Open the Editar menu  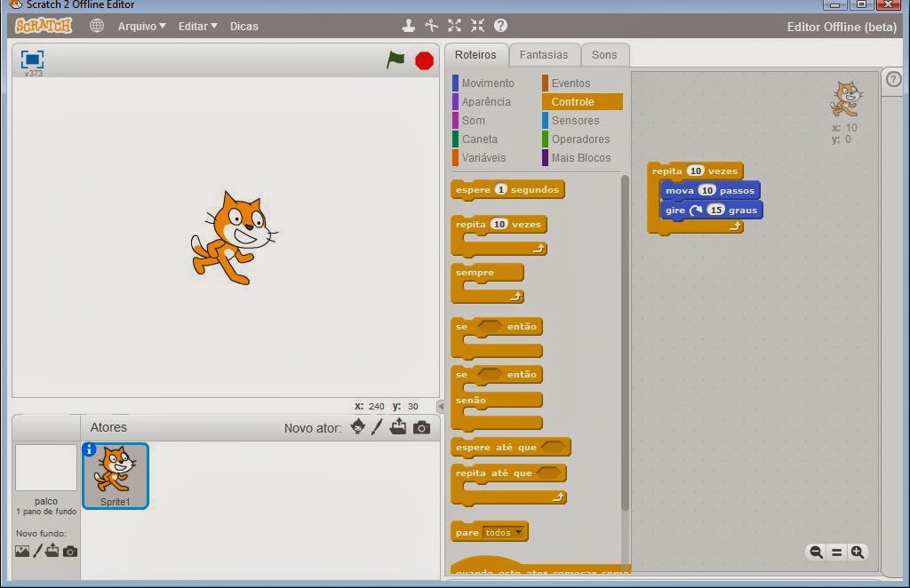(197, 26)
